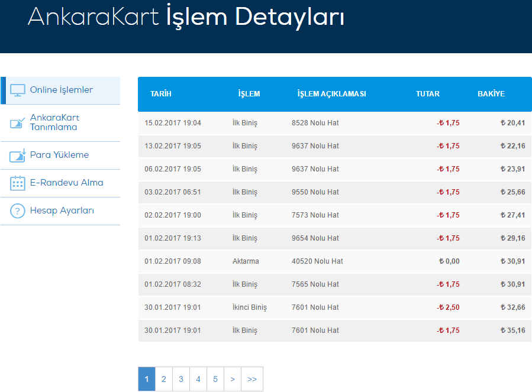Select the date 13.02.2017 19:05
This screenshot has width=532, height=392.
pos(173,146)
